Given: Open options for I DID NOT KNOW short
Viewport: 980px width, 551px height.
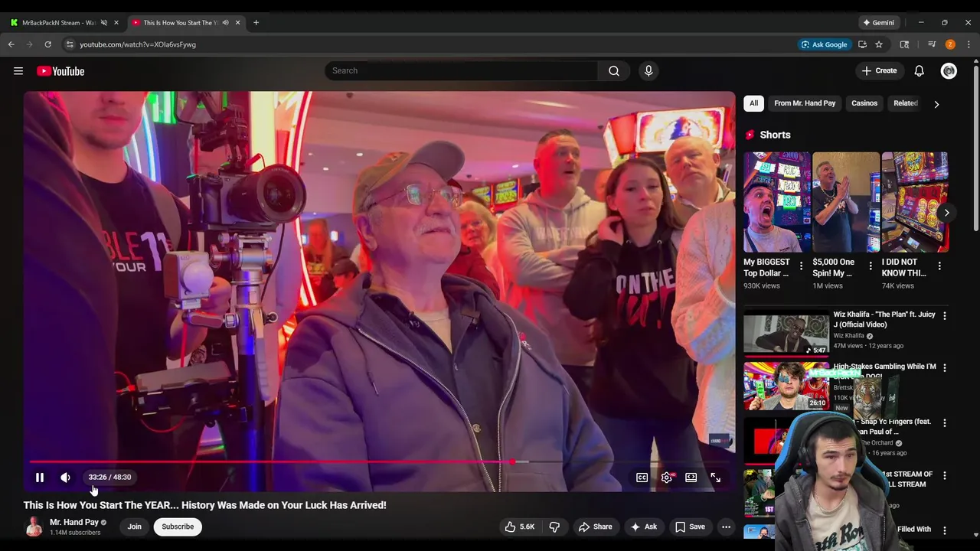Looking at the screenshot, I should pos(939,266).
